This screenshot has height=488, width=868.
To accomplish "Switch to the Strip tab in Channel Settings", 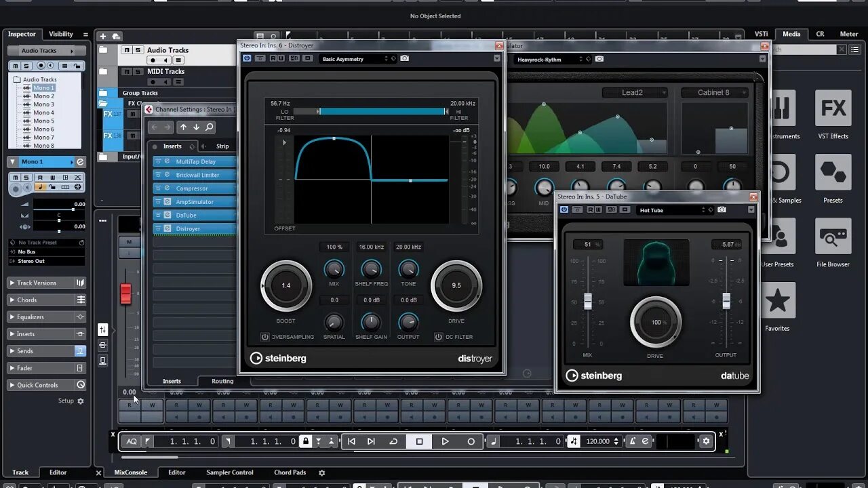I will pos(222,146).
